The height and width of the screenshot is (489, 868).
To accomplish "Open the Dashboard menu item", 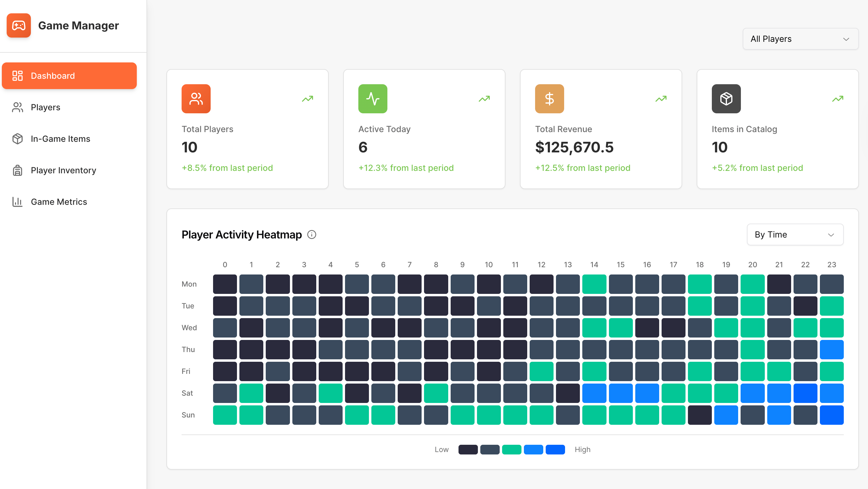I will point(69,76).
